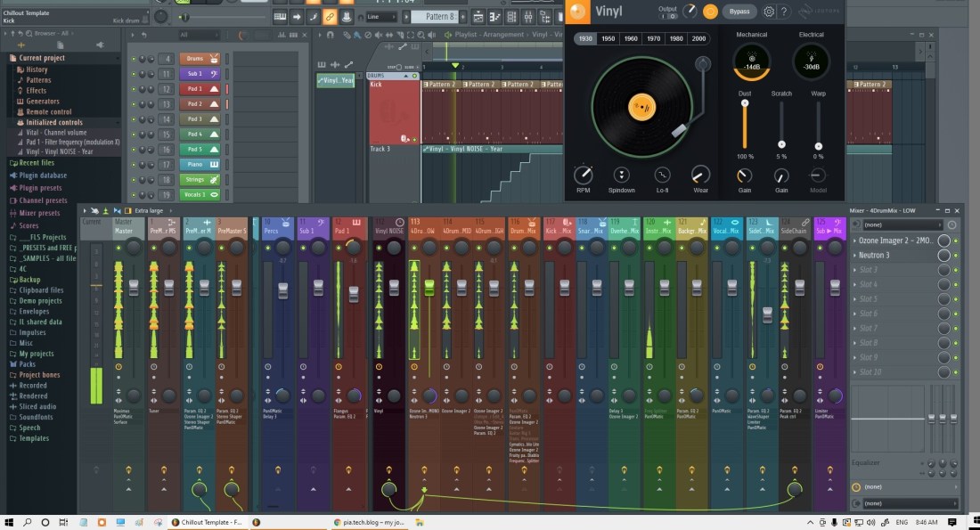Click the Drums channel button
The width and height of the screenshot is (980, 530).
194,59
